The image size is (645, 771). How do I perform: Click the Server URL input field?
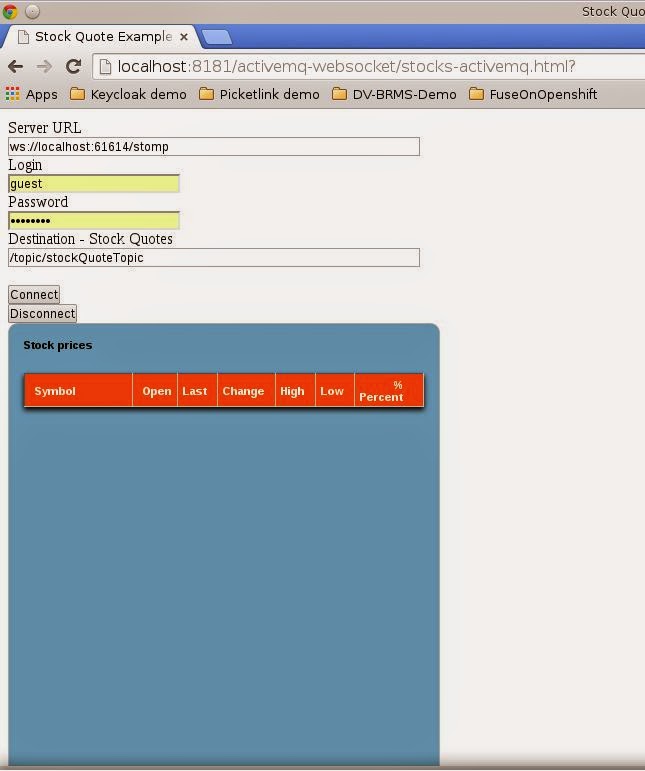(214, 147)
